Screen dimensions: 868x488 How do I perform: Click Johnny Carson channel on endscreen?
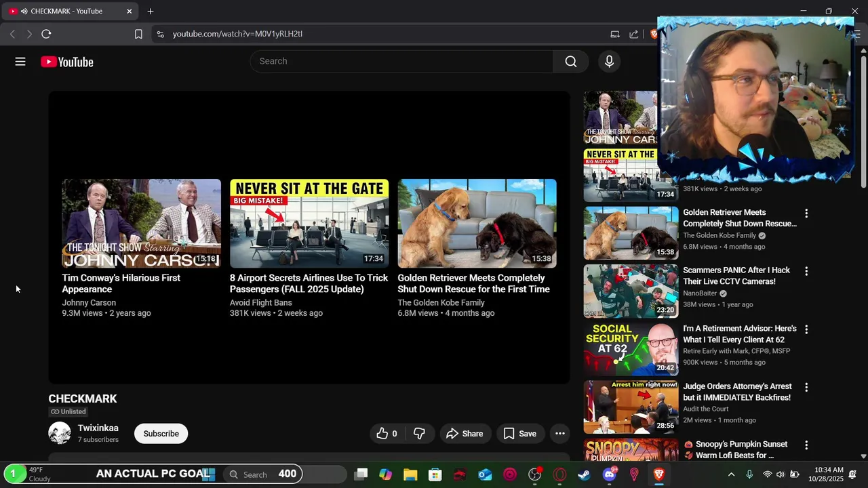coord(89,303)
